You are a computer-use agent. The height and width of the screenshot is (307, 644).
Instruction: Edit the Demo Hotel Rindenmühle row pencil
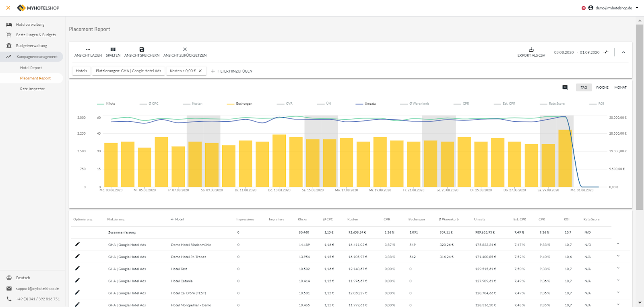click(77, 244)
